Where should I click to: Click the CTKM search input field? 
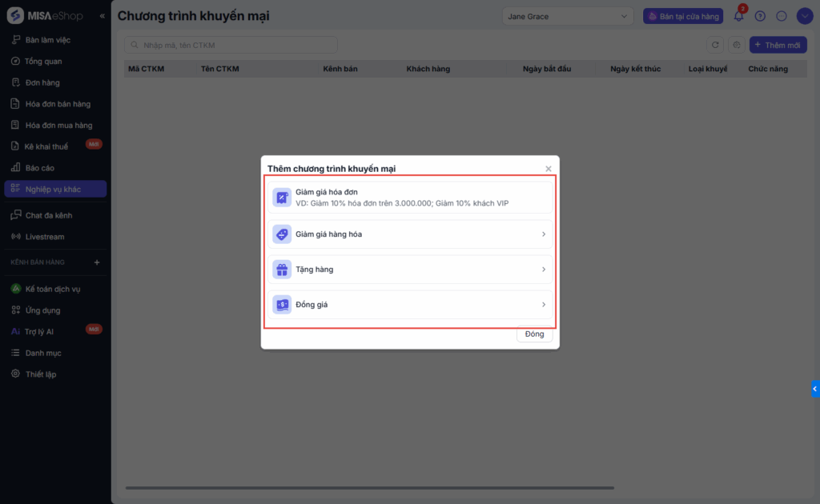pos(231,45)
